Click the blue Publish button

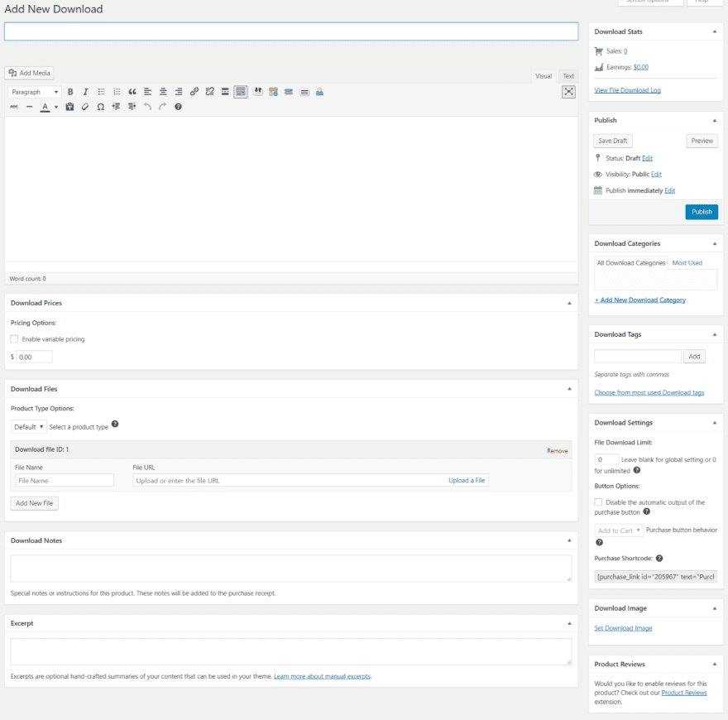pos(702,212)
